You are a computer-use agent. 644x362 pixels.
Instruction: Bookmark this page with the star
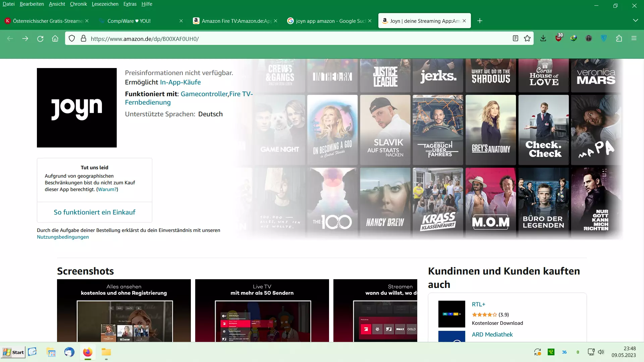pyautogui.click(x=527, y=39)
